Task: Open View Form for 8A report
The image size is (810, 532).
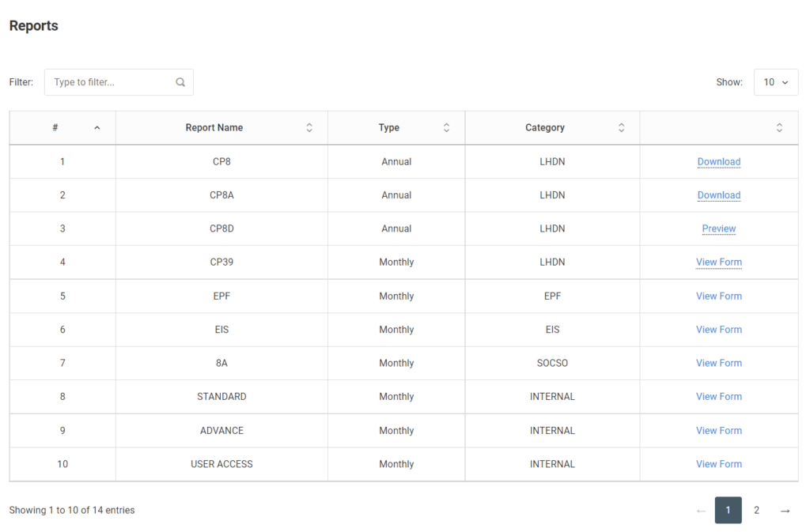Action: coord(719,364)
